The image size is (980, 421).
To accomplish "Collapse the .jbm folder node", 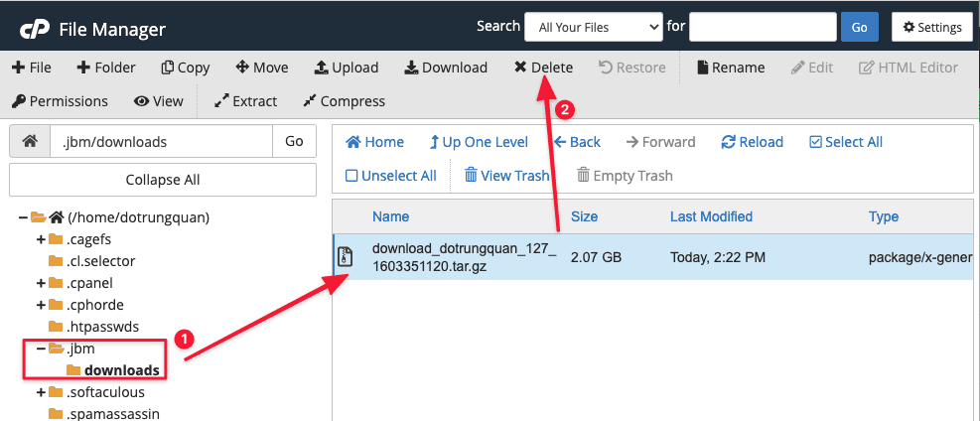I will [x=41, y=349].
